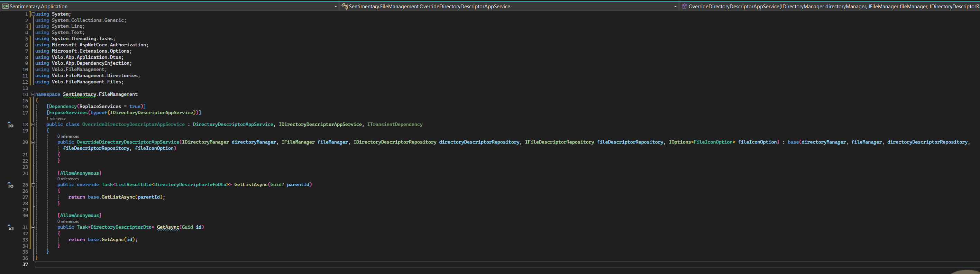
Task: Collapse the GetAsync method at line 31
Action: click(33, 227)
